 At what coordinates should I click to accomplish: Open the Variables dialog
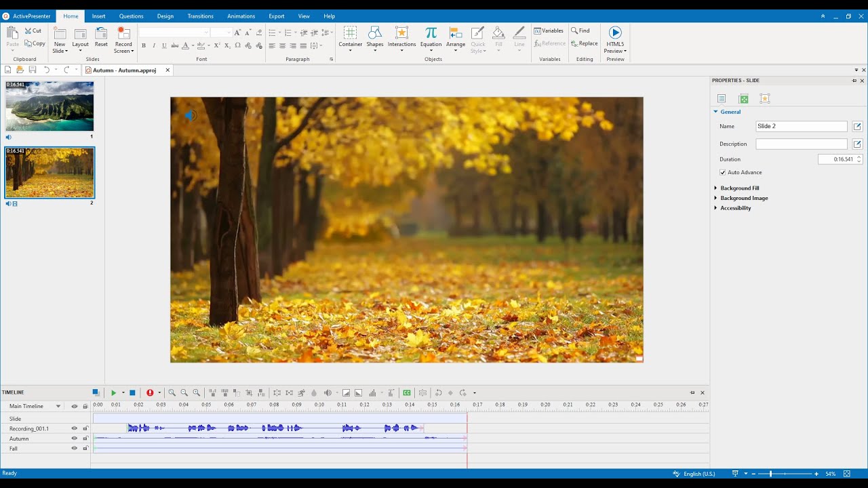pos(549,30)
